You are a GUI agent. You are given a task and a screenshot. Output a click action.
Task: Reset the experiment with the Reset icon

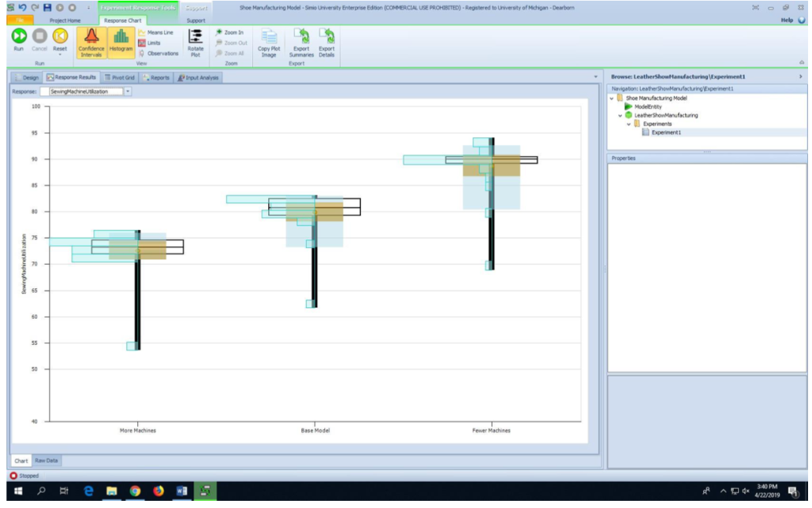tap(60, 36)
